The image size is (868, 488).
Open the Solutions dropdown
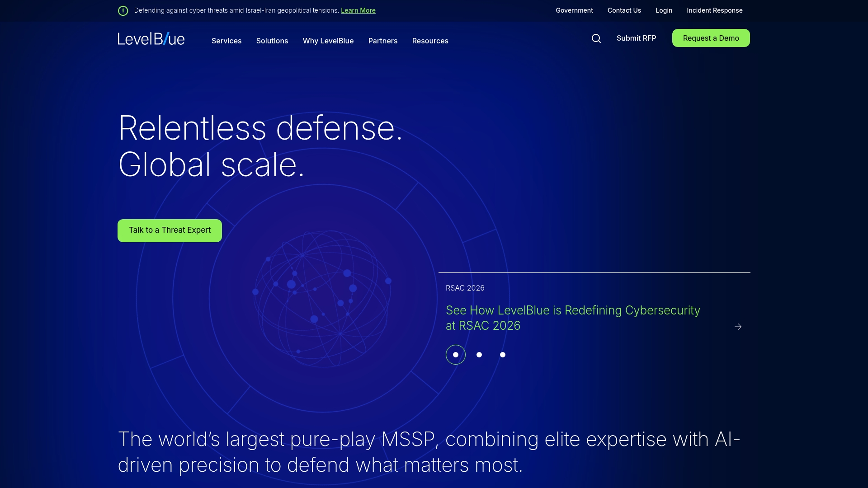[x=272, y=41]
